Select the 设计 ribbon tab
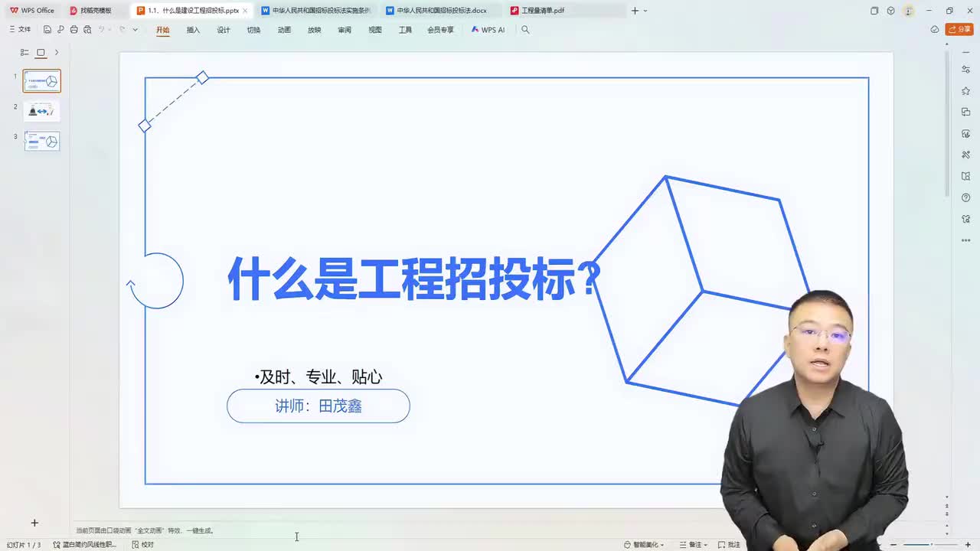 [x=224, y=30]
